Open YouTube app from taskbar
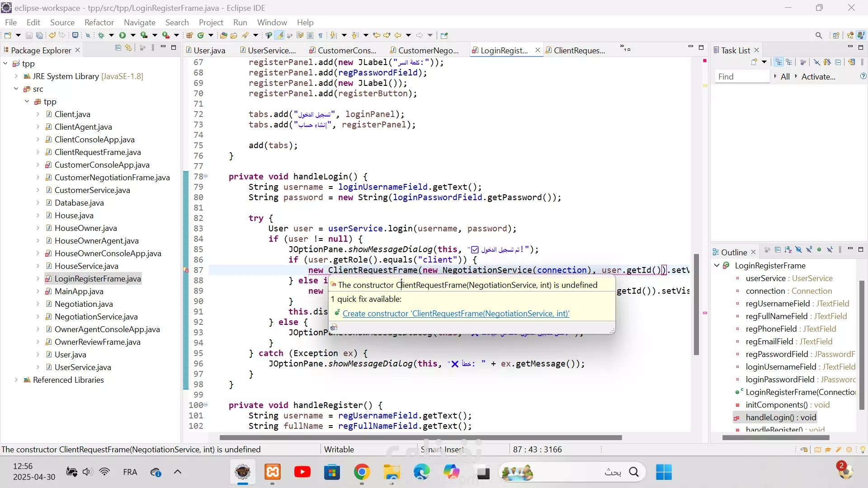 pos(302,472)
